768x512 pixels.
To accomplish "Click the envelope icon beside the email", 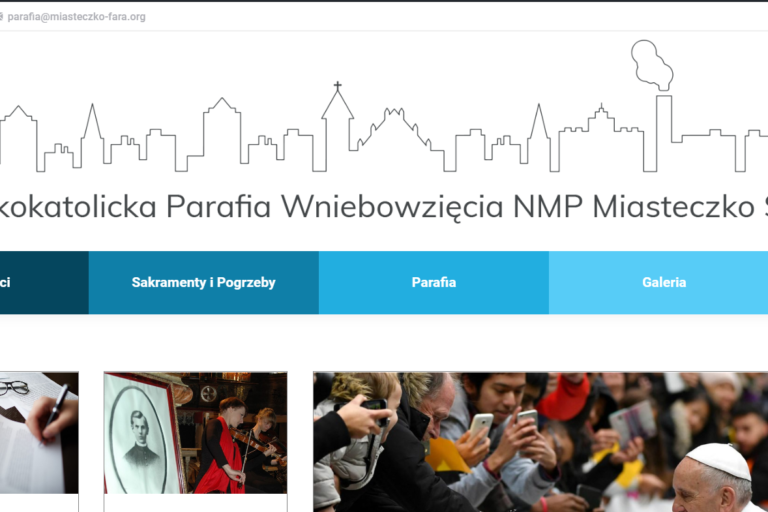I will 1,17.
